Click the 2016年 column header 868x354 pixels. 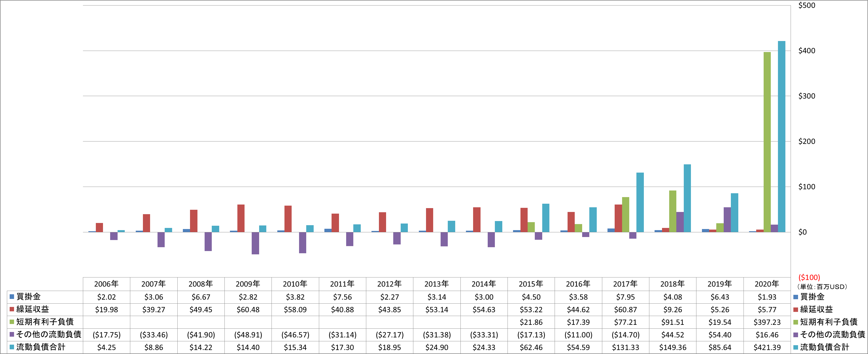click(x=578, y=284)
